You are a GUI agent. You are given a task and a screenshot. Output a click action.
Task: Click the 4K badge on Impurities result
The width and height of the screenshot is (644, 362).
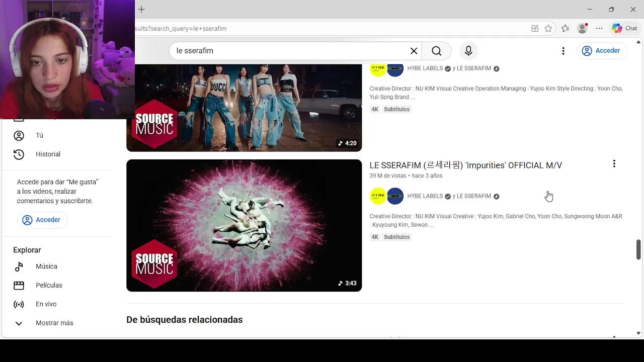375,237
